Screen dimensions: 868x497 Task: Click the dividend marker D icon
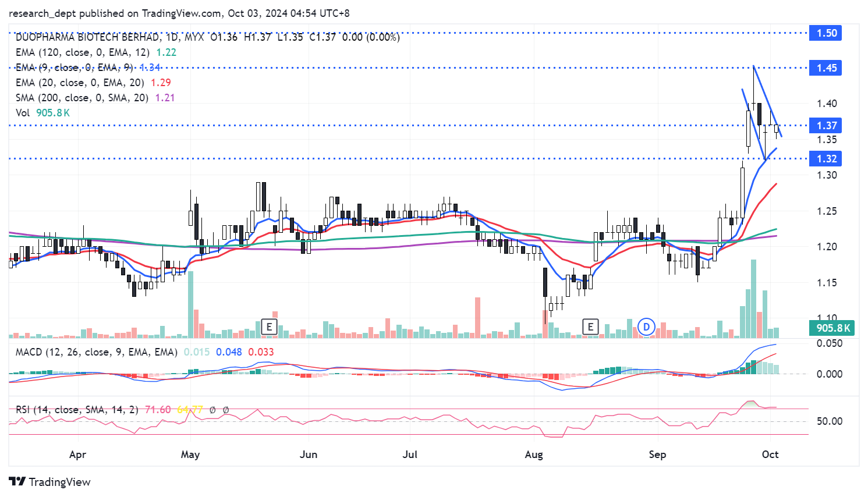(x=646, y=326)
